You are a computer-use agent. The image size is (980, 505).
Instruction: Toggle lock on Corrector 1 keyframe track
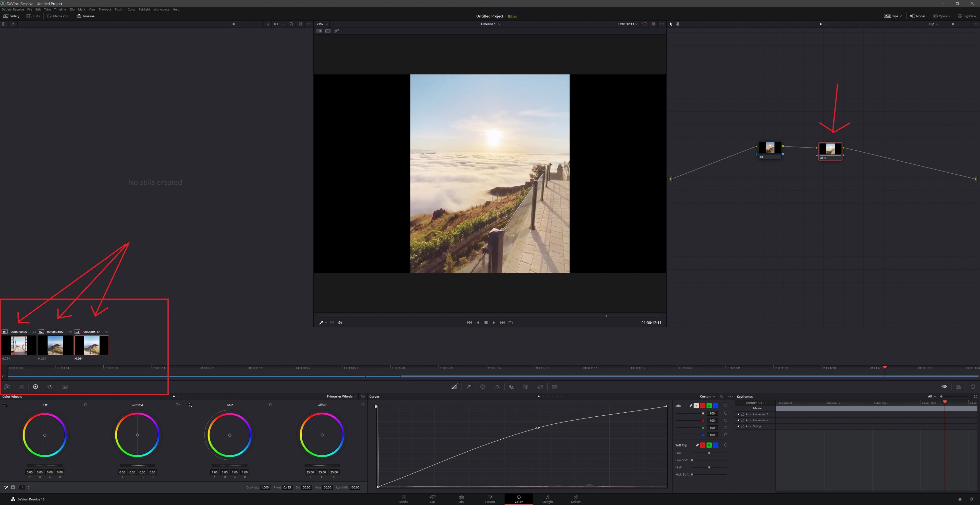pos(743,414)
